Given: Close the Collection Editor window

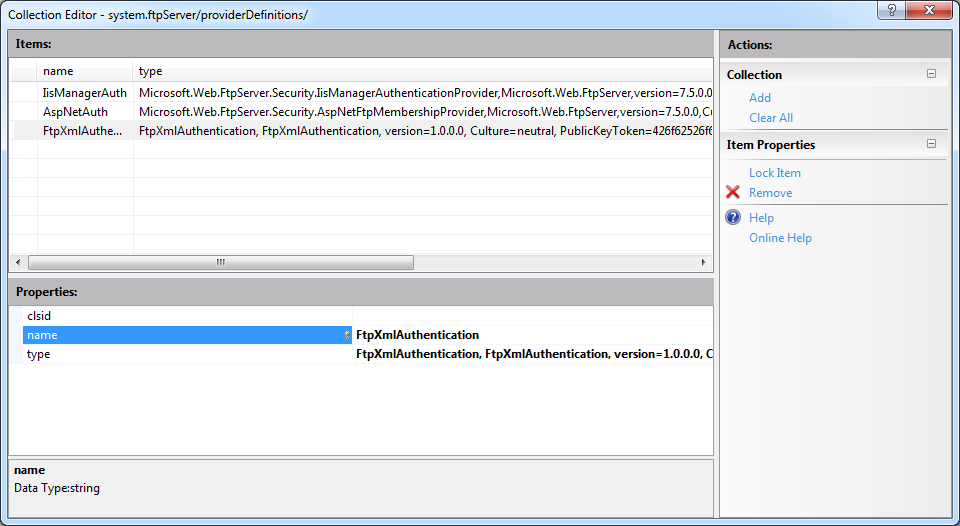Looking at the screenshot, I should pyautogui.click(x=933, y=10).
